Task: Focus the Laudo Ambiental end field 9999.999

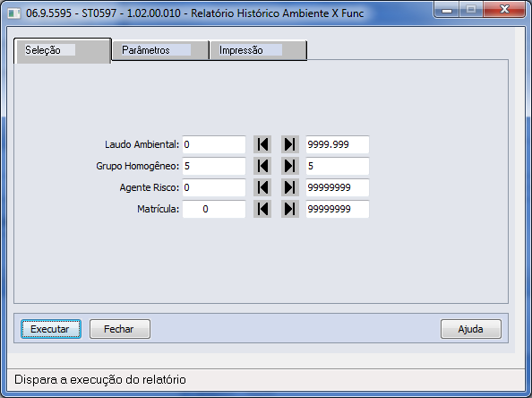Action: tap(338, 144)
